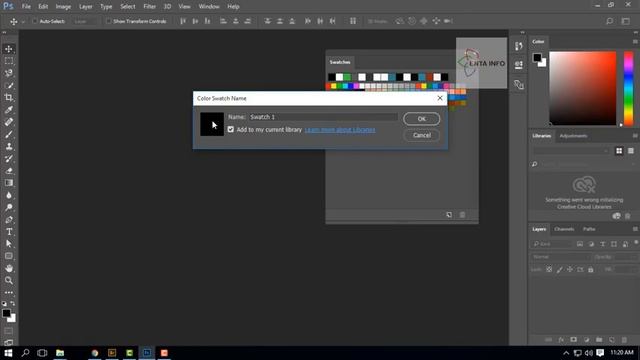Reset default foreground and background colors
The width and height of the screenshot is (640, 360).
4,304
